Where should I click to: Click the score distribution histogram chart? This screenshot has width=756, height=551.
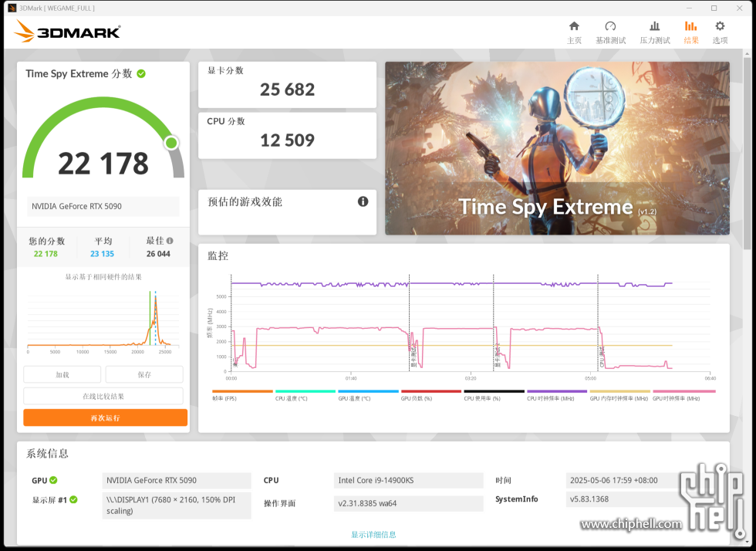tap(103, 321)
